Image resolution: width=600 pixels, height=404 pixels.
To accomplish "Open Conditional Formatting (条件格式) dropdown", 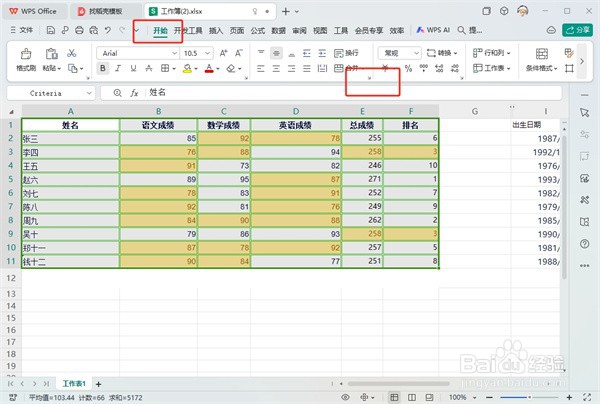I will click(x=541, y=59).
